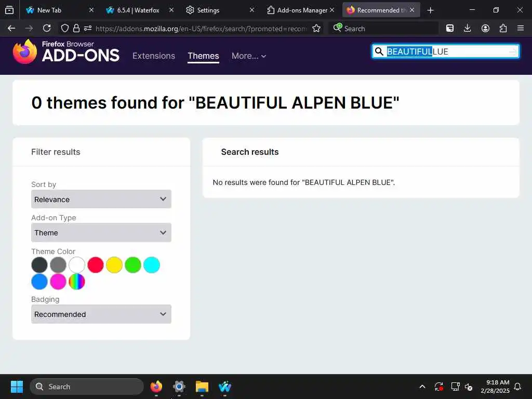Filter themes by gray color
Viewport: 532px width, 399px height.
coord(58,264)
